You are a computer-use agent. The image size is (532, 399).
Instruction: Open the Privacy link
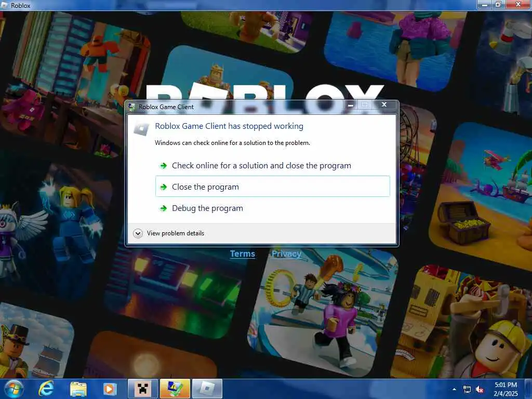(286, 254)
